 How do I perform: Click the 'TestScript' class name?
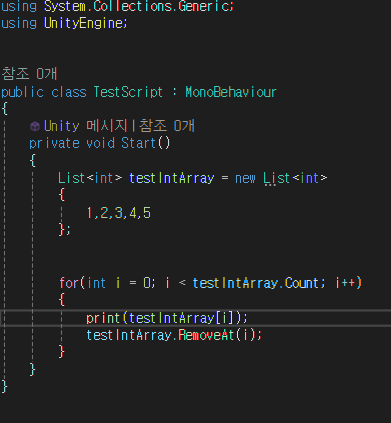(128, 92)
